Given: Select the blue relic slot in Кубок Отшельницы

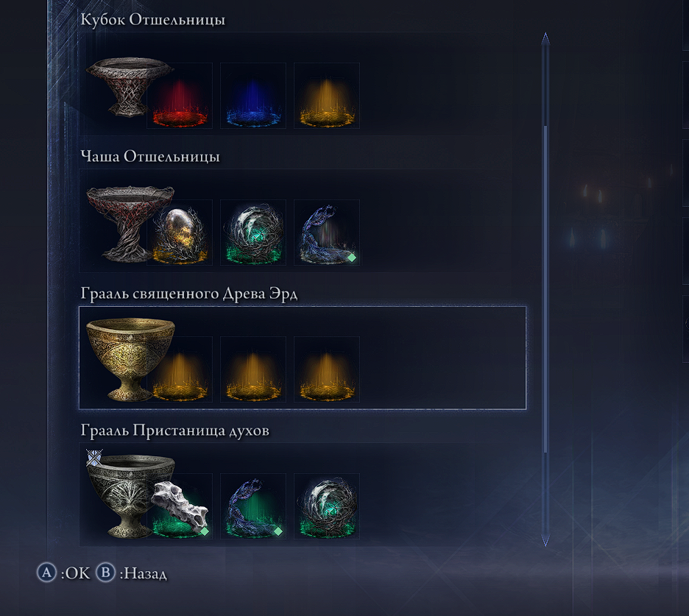Looking at the screenshot, I should 253,96.
